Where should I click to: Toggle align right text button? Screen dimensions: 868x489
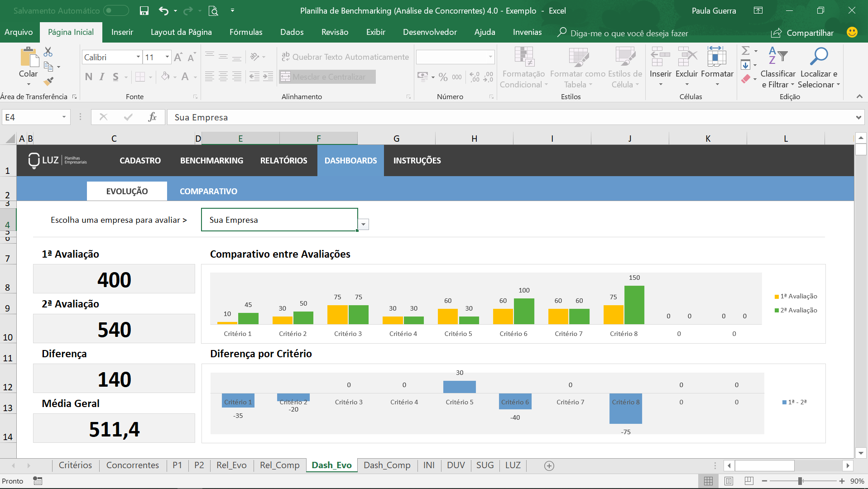[x=237, y=77]
